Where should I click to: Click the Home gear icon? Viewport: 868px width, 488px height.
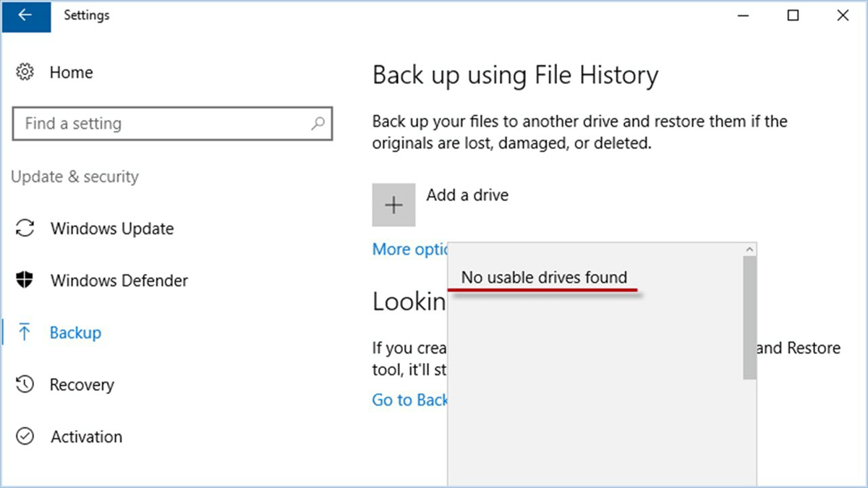(x=25, y=72)
